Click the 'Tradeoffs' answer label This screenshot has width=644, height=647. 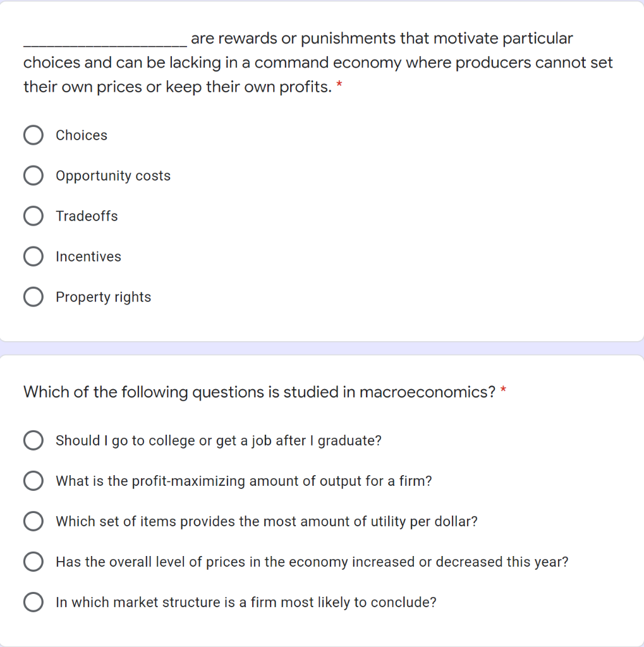tap(87, 216)
